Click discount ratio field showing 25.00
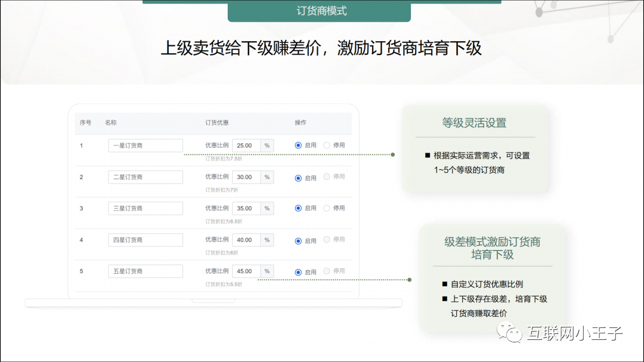 246,146
